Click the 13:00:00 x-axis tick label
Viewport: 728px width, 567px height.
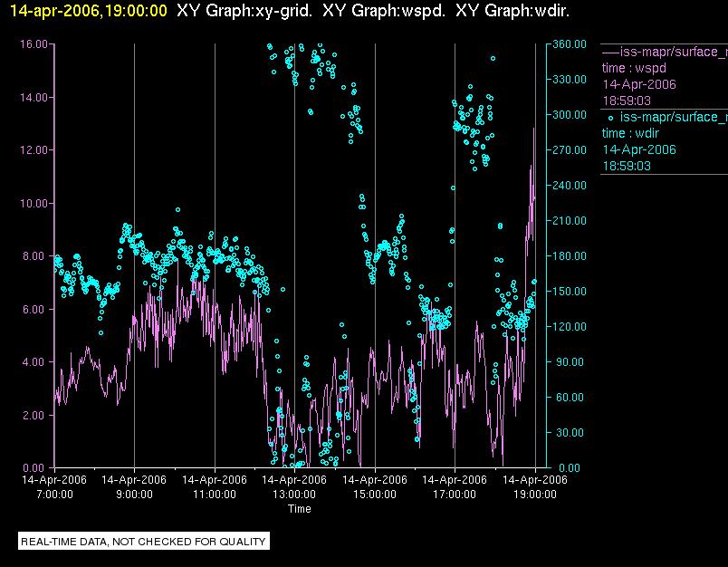294,495
